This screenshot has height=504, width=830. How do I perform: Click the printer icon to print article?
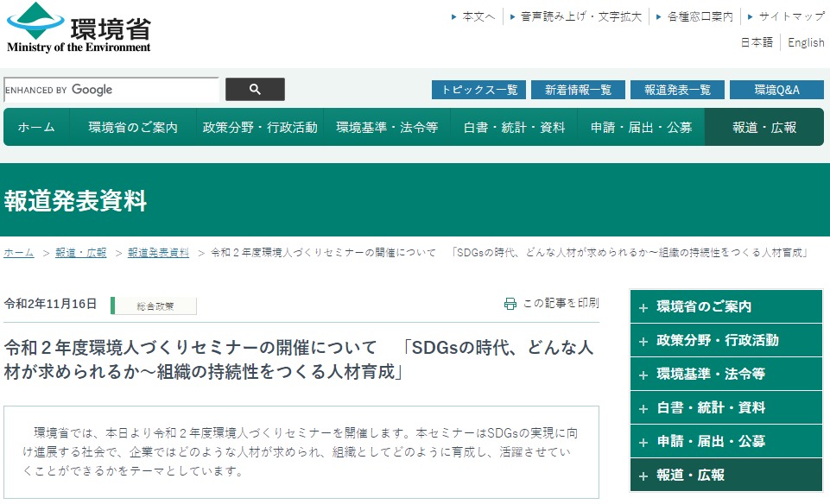click(510, 304)
